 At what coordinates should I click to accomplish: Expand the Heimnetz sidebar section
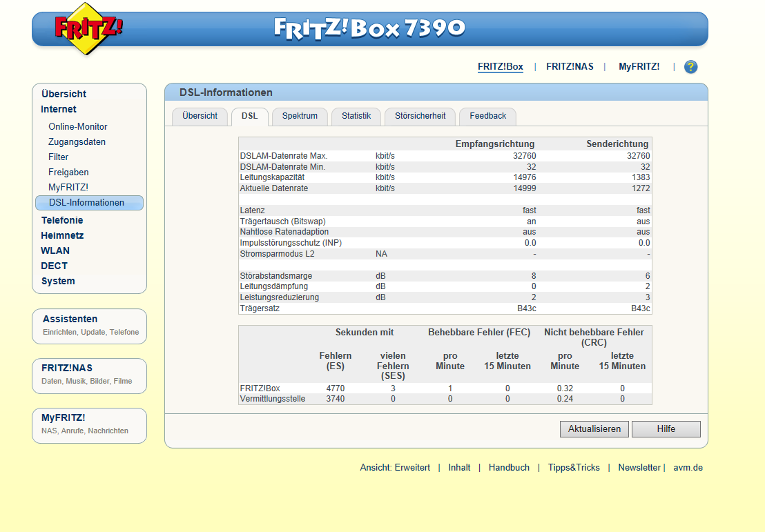(x=62, y=235)
